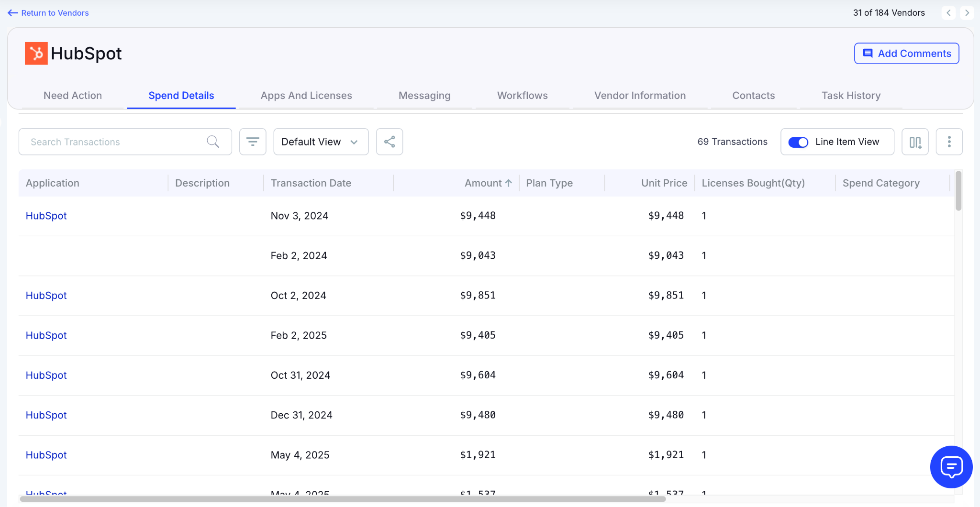The width and height of the screenshot is (980, 507).
Task: Switch to the Apps And Licenses tab
Action: point(306,96)
